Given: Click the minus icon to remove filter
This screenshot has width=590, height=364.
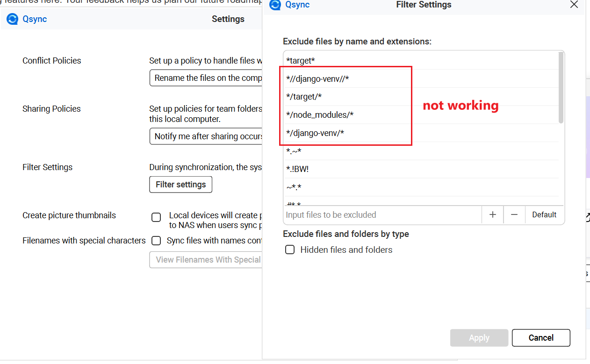Looking at the screenshot, I should tap(514, 214).
